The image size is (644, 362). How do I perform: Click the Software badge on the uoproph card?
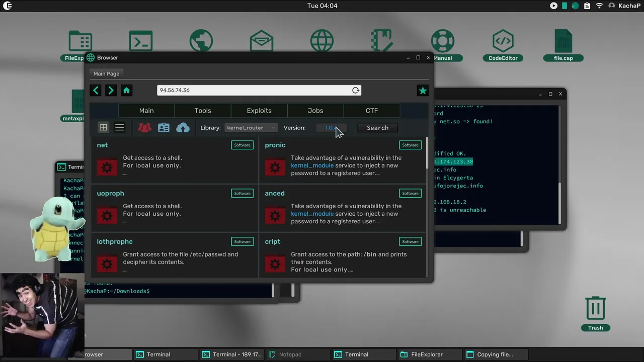242,193
